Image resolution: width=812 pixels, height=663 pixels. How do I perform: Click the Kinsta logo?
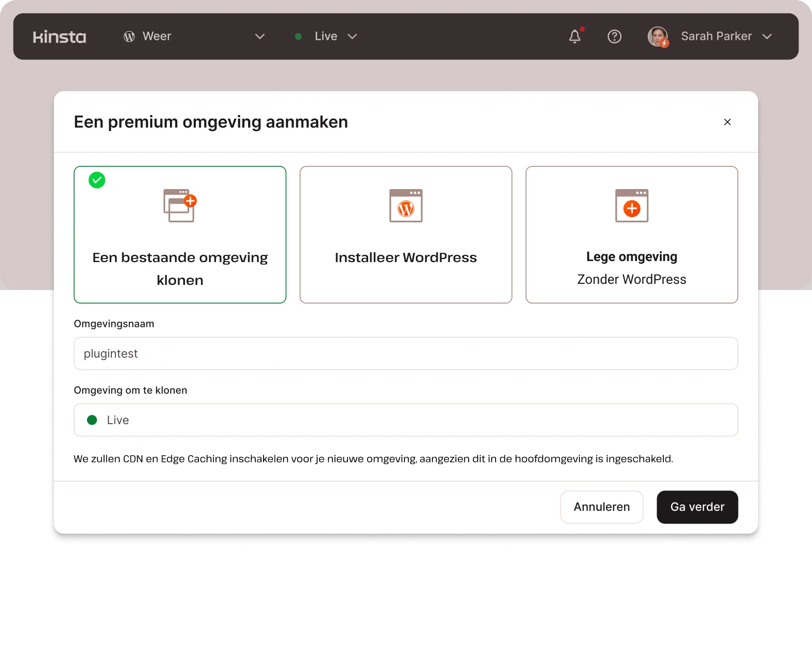pos(60,37)
